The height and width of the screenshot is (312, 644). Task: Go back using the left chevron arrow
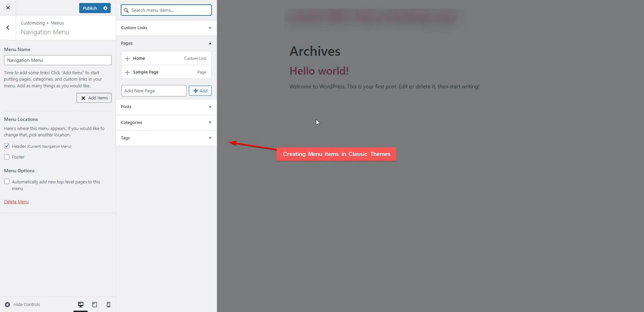pos(8,28)
